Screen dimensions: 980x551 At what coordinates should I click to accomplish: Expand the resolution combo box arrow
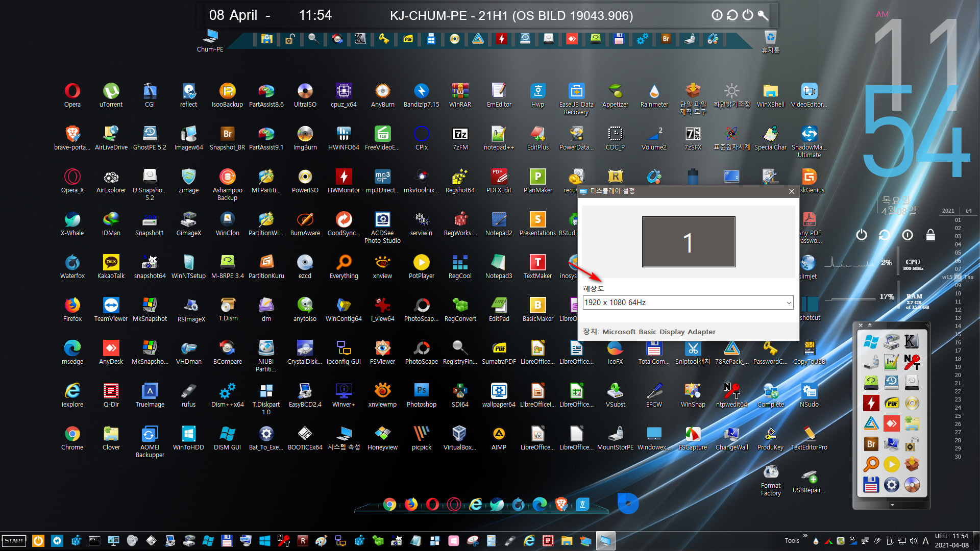pyautogui.click(x=789, y=303)
